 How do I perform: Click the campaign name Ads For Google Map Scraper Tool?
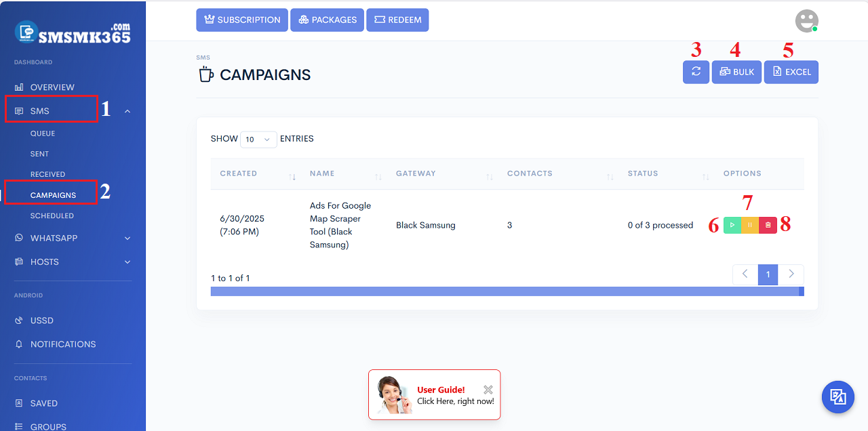(x=340, y=225)
